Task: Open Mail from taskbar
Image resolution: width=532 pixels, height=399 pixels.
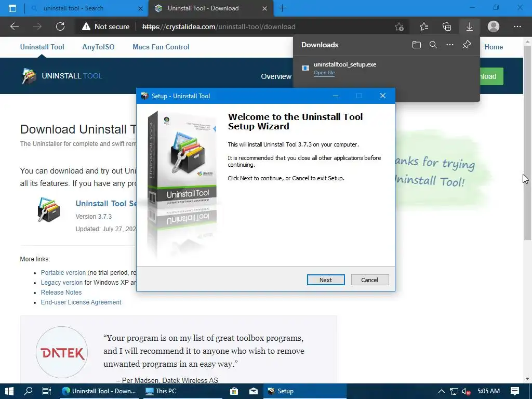Action: click(x=254, y=391)
